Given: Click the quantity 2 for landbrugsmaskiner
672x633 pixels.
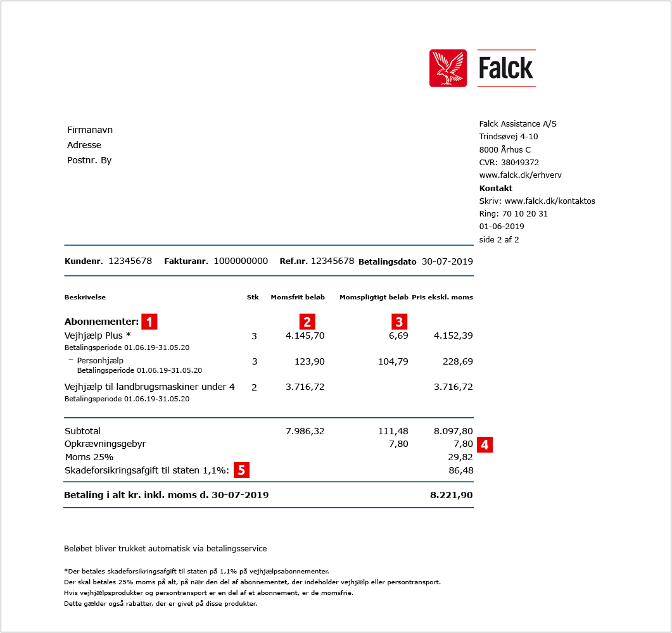Looking at the screenshot, I should point(254,387).
